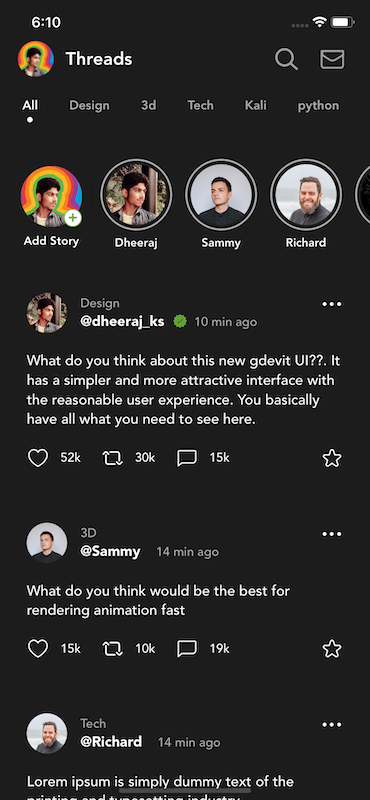Image resolution: width=370 pixels, height=800 pixels.
Task: View Richard's story thumbnail
Action: tap(306, 194)
